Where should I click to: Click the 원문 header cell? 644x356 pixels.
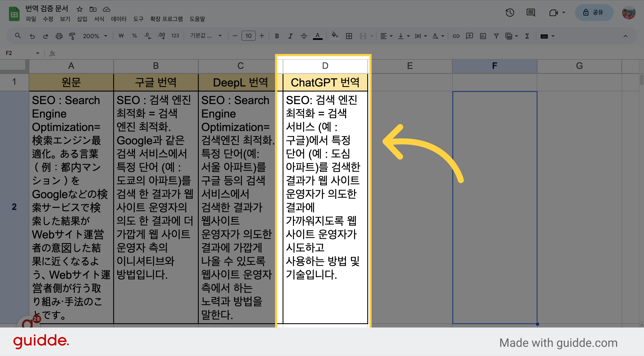click(71, 82)
